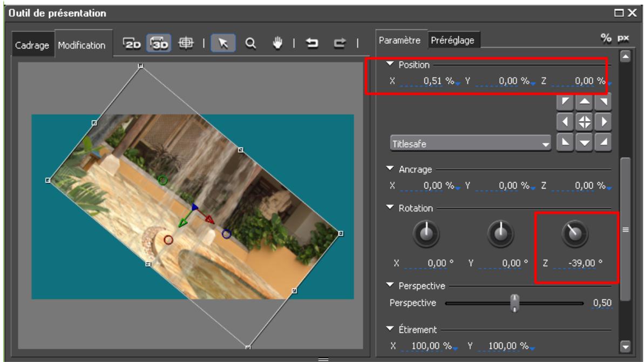This screenshot has width=644, height=362.
Task: Collapse the Ancrage section
Action: coord(390,169)
